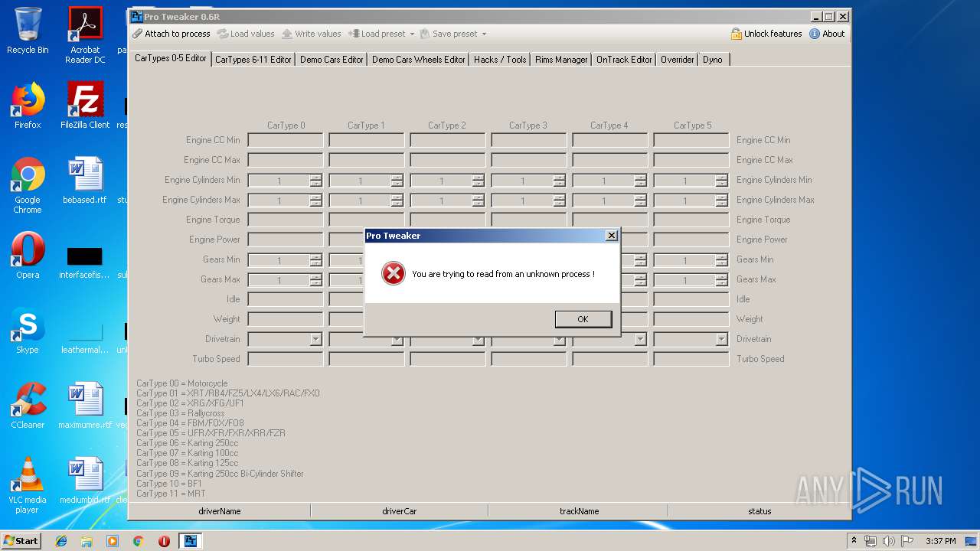Click Turbo Speed field for CarType 4
Screen dimensions: 980x551
click(x=609, y=359)
